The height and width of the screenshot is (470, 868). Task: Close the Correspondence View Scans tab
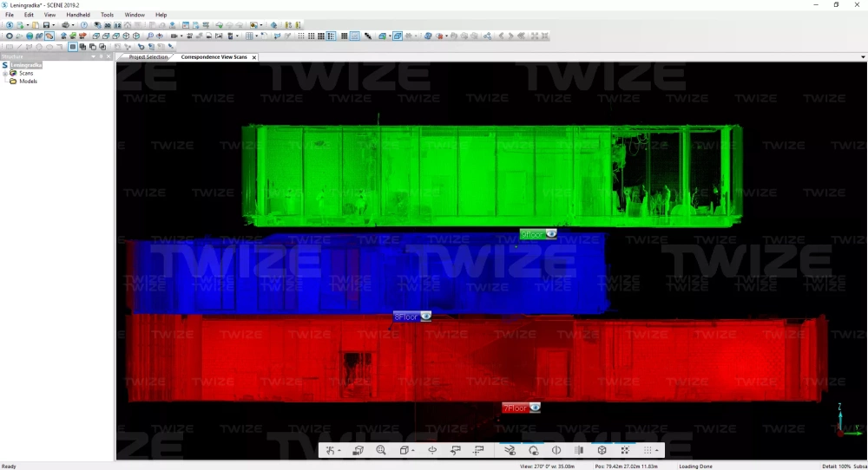[254, 57]
